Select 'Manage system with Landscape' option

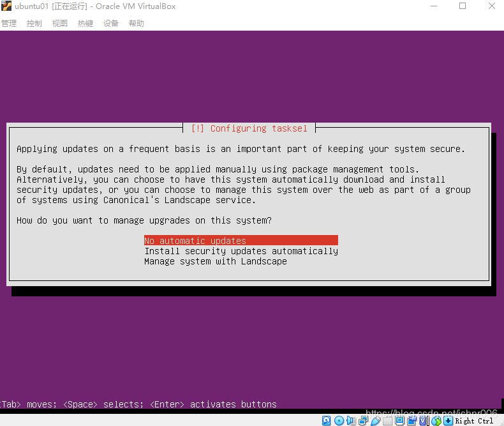click(216, 261)
